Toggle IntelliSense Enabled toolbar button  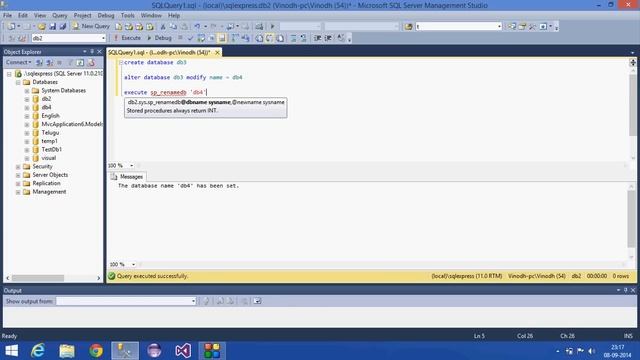[x=222, y=38]
